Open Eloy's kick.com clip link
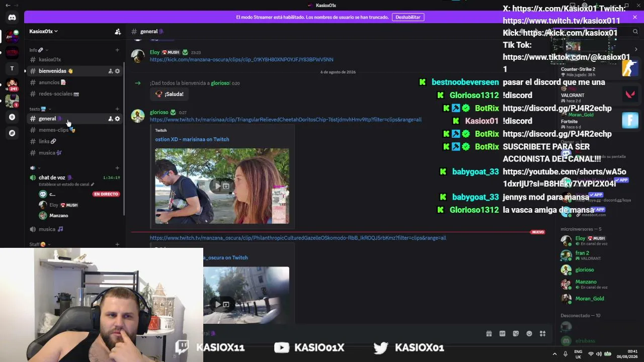 (242, 59)
